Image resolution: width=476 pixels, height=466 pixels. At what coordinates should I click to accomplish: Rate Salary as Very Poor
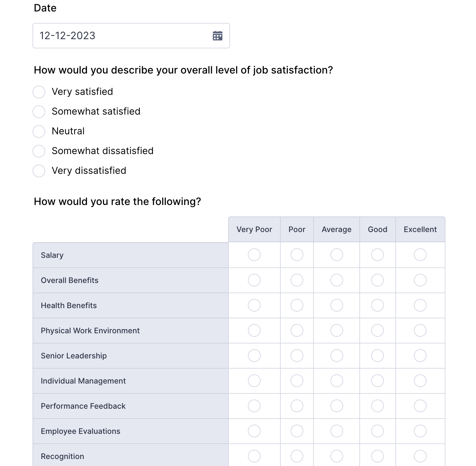(x=254, y=255)
